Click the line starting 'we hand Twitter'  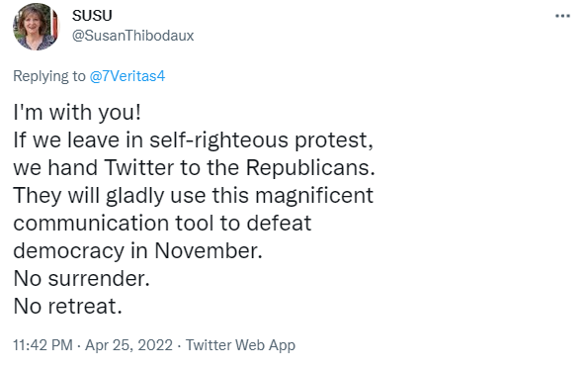[195, 168]
